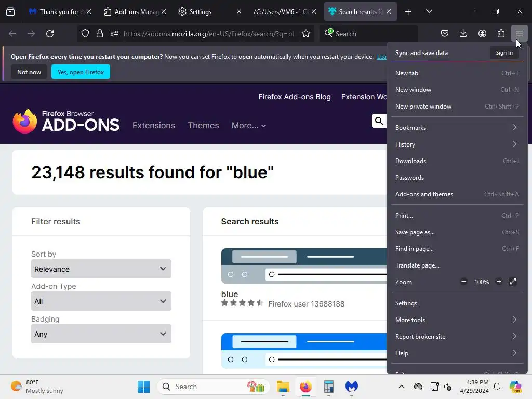Open the site permissions icon in address bar
Viewport: 532px width, 399px height.
pos(114,34)
